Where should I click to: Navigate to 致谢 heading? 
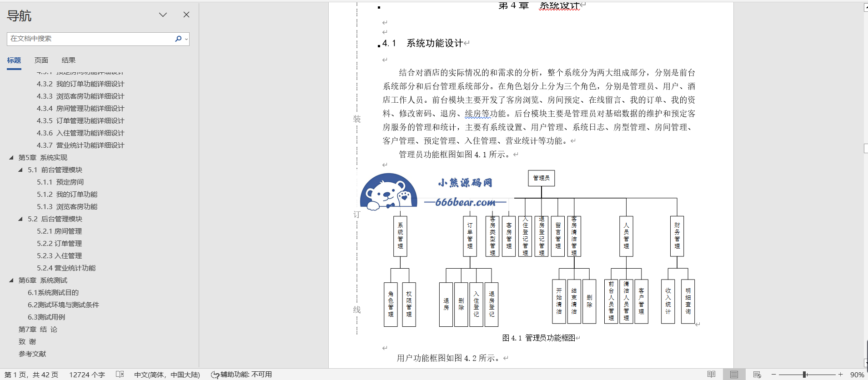[27, 342]
